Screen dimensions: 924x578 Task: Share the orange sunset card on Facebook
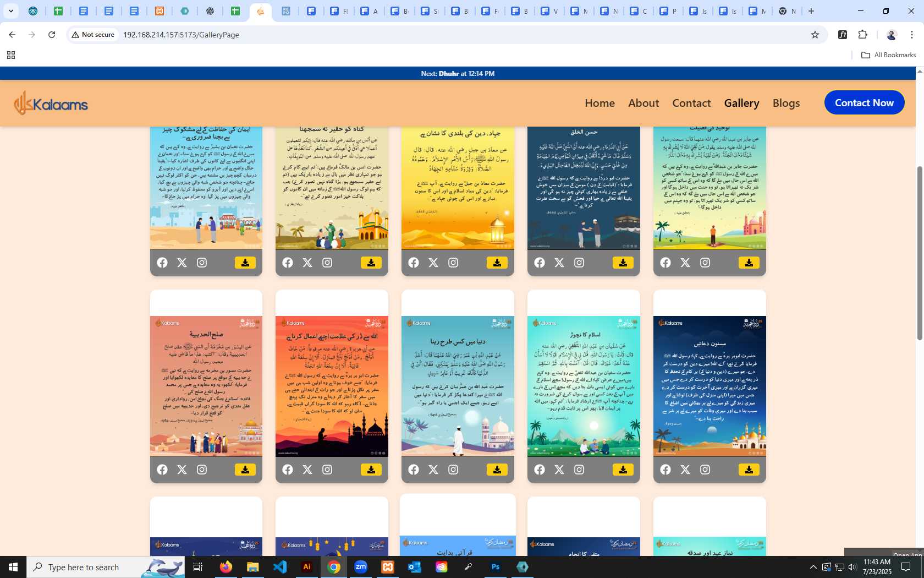pyautogui.click(x=288, y=470)
